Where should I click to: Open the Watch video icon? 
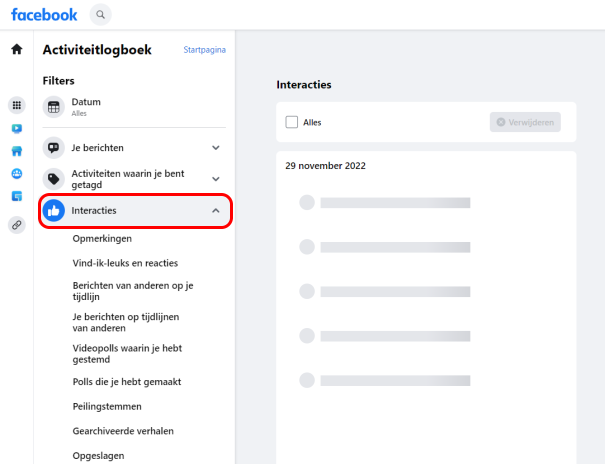click(x=17, y=128)
